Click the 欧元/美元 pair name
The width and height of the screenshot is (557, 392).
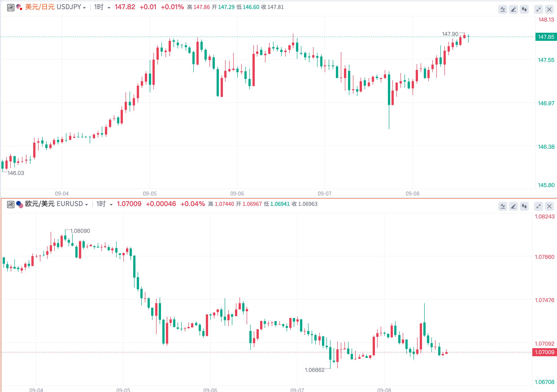[x=40, y=204]
